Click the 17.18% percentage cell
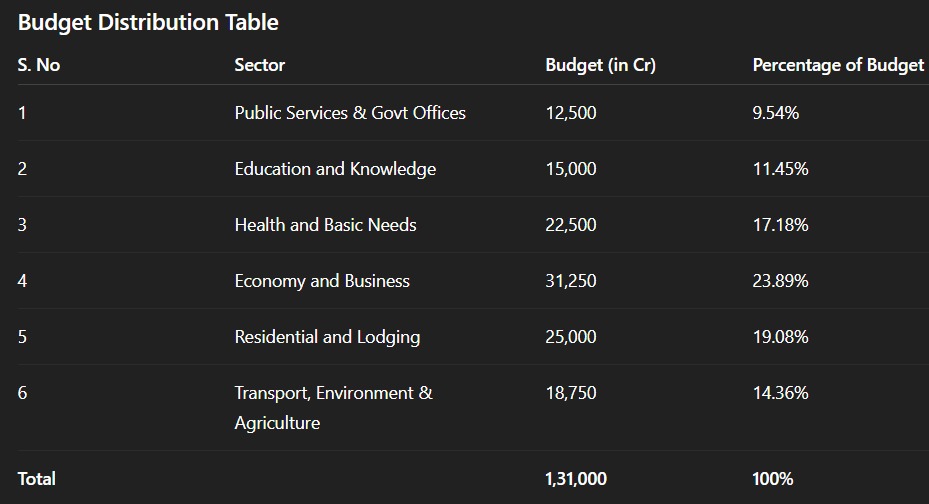 780,225
